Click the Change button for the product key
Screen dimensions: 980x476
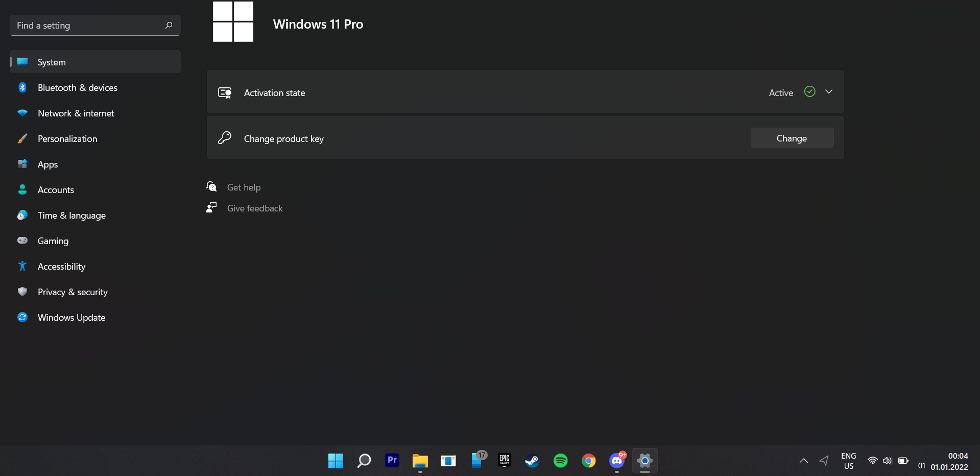pos(792,138)
